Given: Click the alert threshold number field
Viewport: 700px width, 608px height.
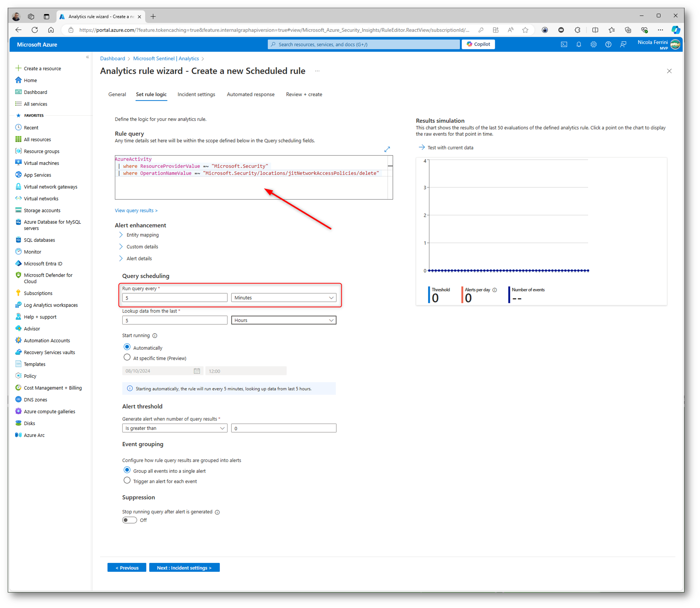Looking at the screenshot, I should 284,428.
